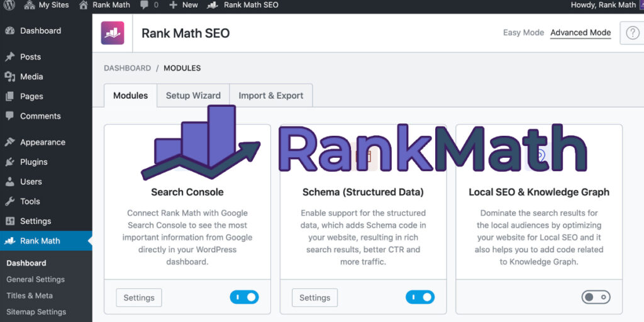Click the Pages icon in sidebar
This screenshot has width=644, height=322.
(x=10, y=96)
